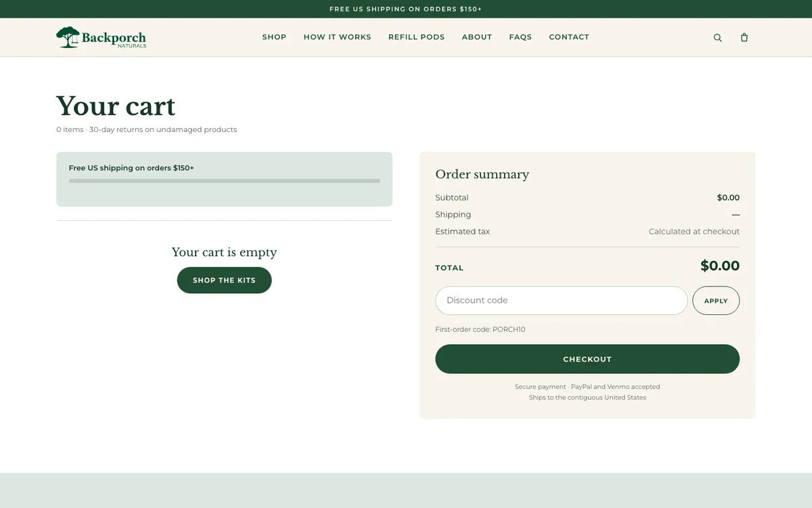Image resolution: width=812 pixels, height=508 pixels.
Task: Click the Shop the Kits button
Action: pyautogui.click(x=224, y=280)
